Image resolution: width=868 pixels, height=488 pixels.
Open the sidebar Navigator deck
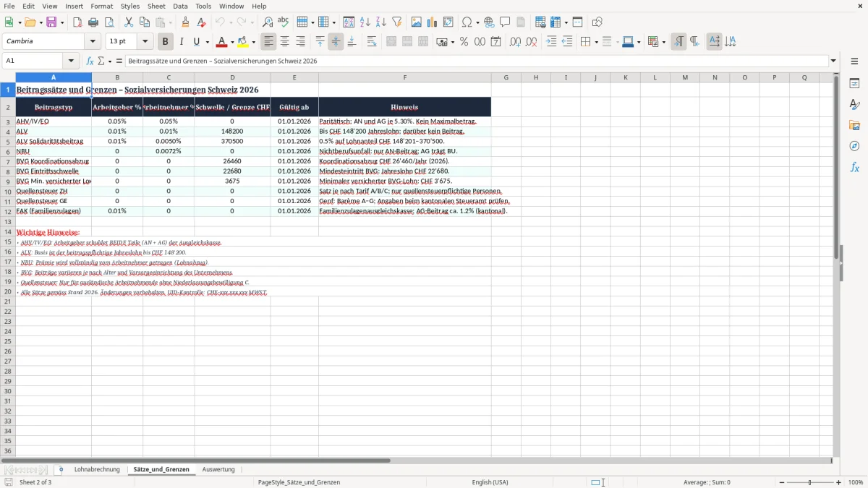point(854,146)
